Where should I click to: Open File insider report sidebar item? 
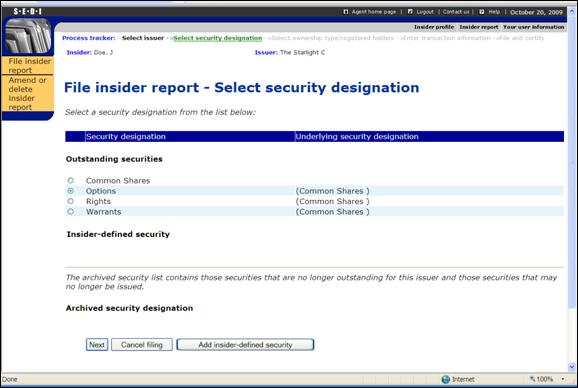[x=28, y=66]
